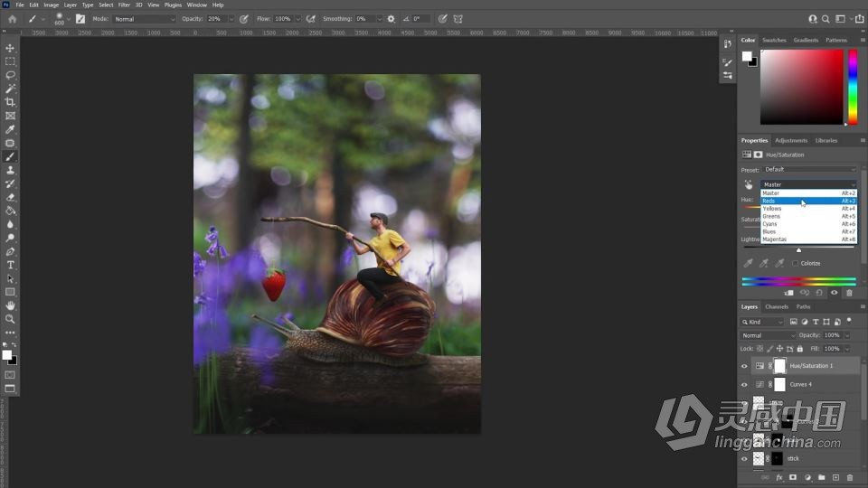Select the Crop tool

coord(10,102)
